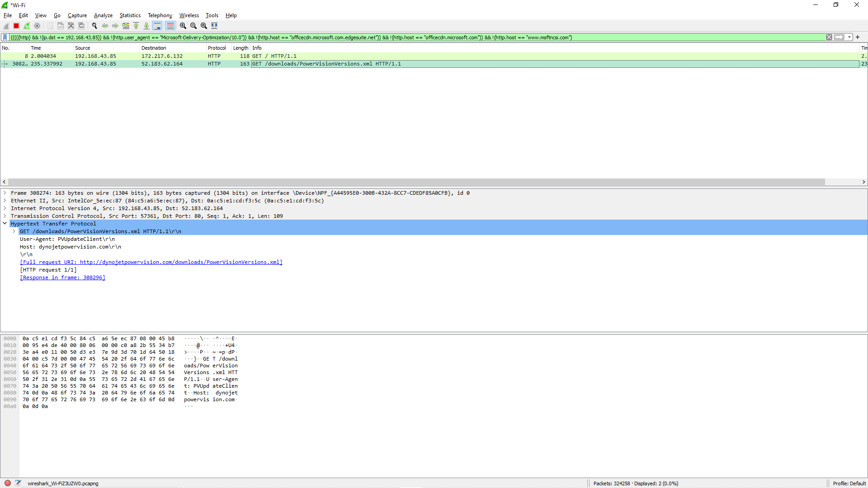Sort packets by the Length column
The image size is (868, 488).
[x=241, y=48]
